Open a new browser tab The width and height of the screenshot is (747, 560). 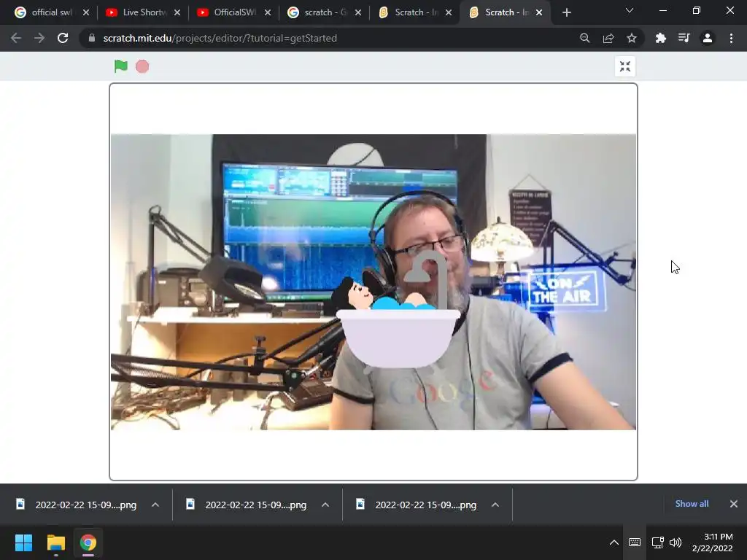pyautogui.click(x=566, y=12)
